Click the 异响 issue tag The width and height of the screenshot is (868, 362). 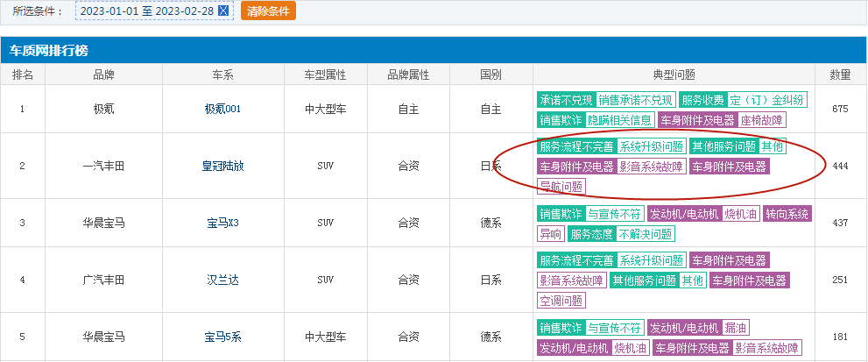pos(551,234)
